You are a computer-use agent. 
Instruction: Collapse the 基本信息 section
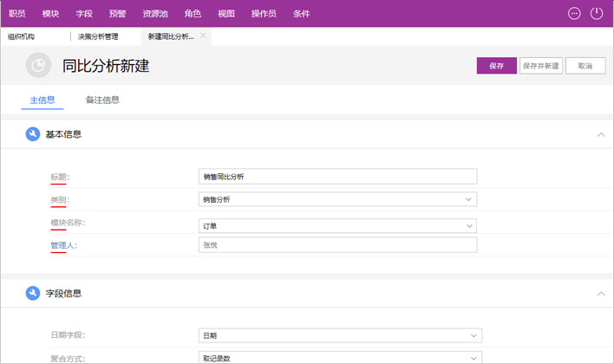(601, 134)
